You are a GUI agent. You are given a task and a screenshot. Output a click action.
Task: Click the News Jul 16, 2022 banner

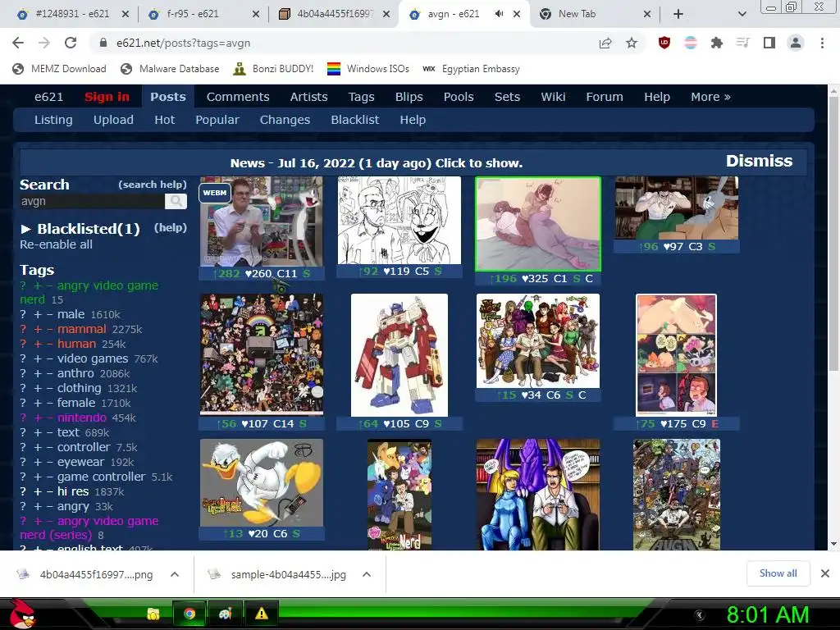376,163
